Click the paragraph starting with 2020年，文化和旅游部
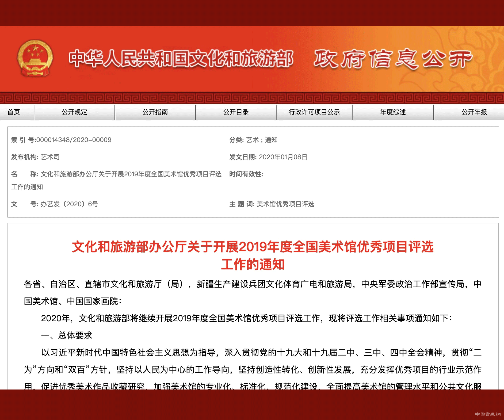 tap(246, 318)
